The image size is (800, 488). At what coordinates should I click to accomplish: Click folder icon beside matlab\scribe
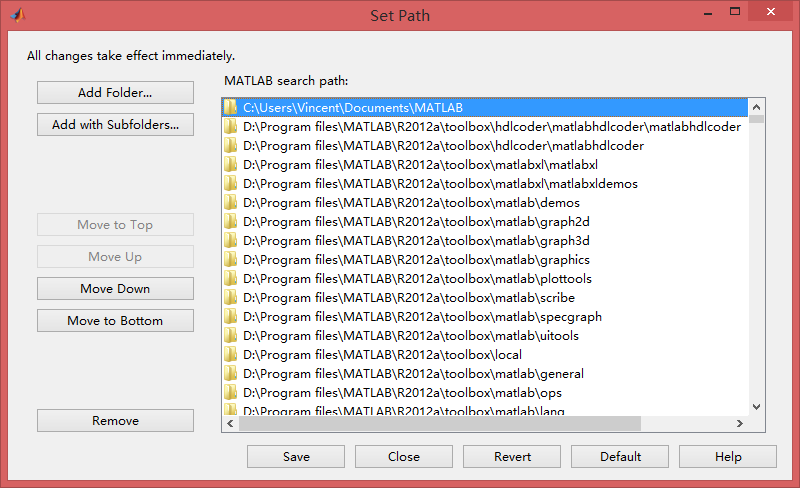(231, 298)
